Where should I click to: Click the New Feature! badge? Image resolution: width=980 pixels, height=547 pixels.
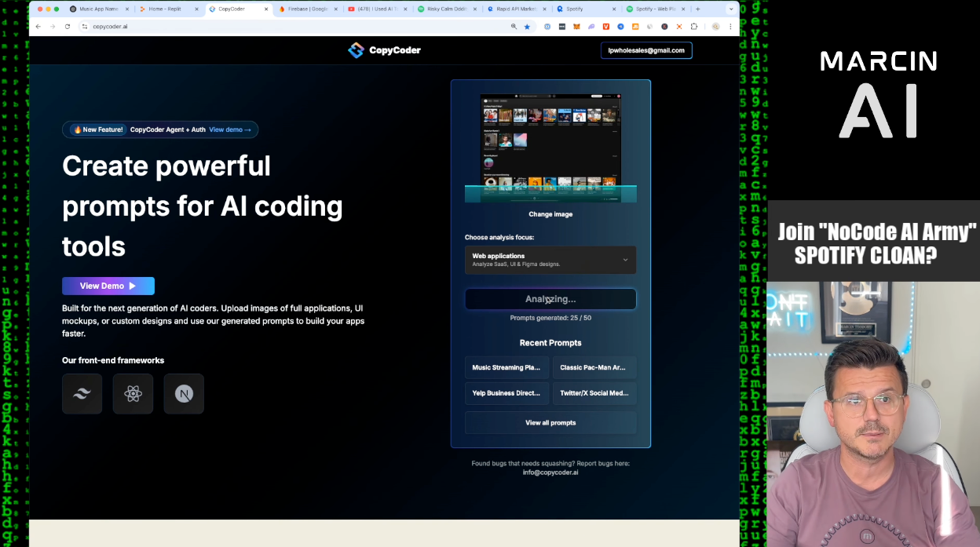97,129
